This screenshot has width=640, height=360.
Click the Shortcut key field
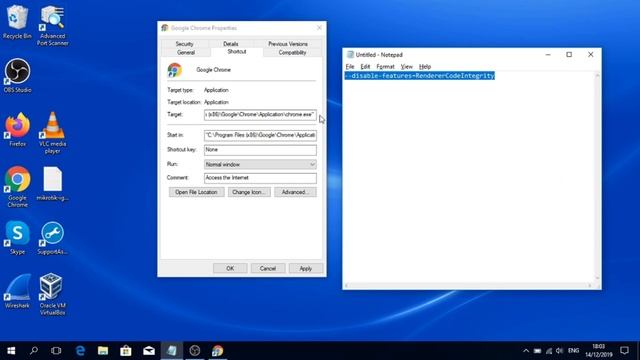(x=260, y=150)
